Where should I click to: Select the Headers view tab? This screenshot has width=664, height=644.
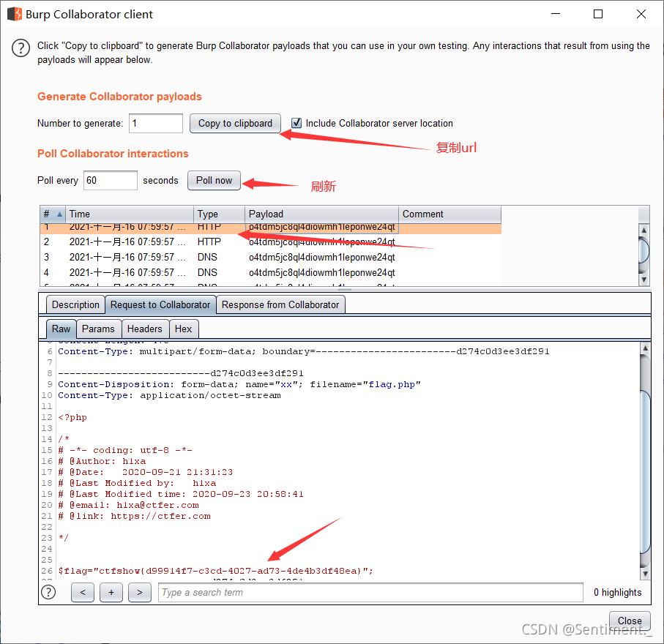pos(144,329)
